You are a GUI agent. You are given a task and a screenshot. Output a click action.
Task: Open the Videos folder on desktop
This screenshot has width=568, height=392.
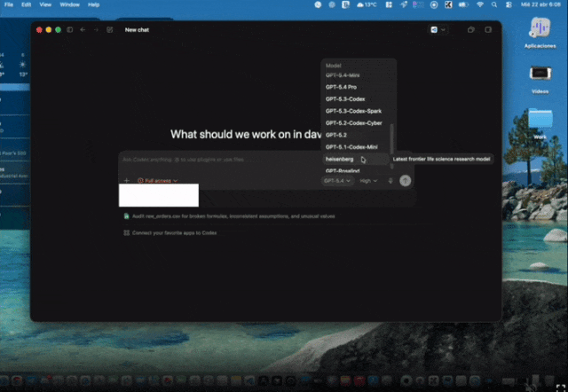tap(540, 76)
